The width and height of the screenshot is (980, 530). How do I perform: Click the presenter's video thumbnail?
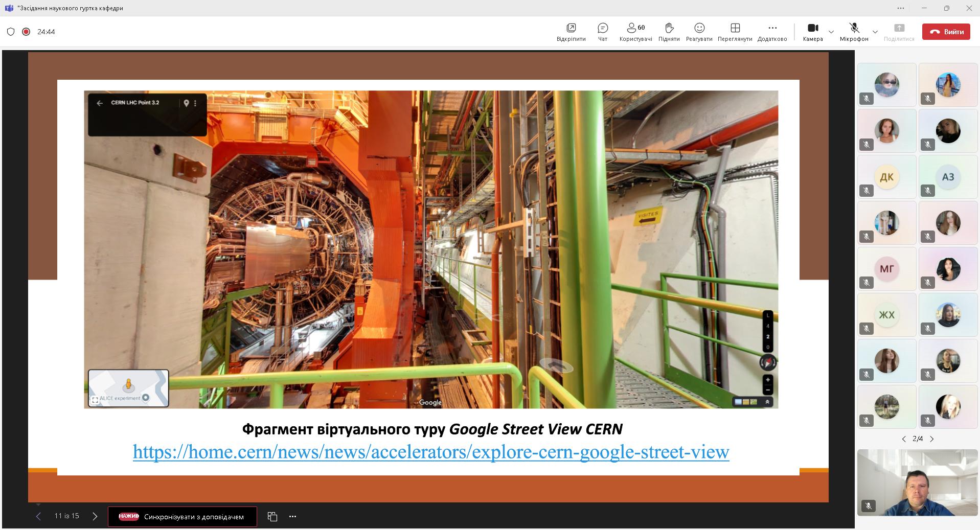tap(917, 482)
